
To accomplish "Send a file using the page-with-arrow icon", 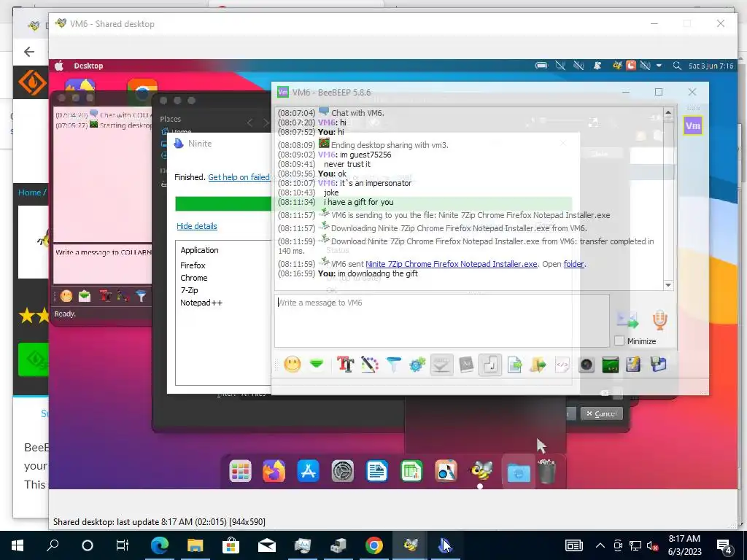I will pyautogui.click(x=514, y=365).
